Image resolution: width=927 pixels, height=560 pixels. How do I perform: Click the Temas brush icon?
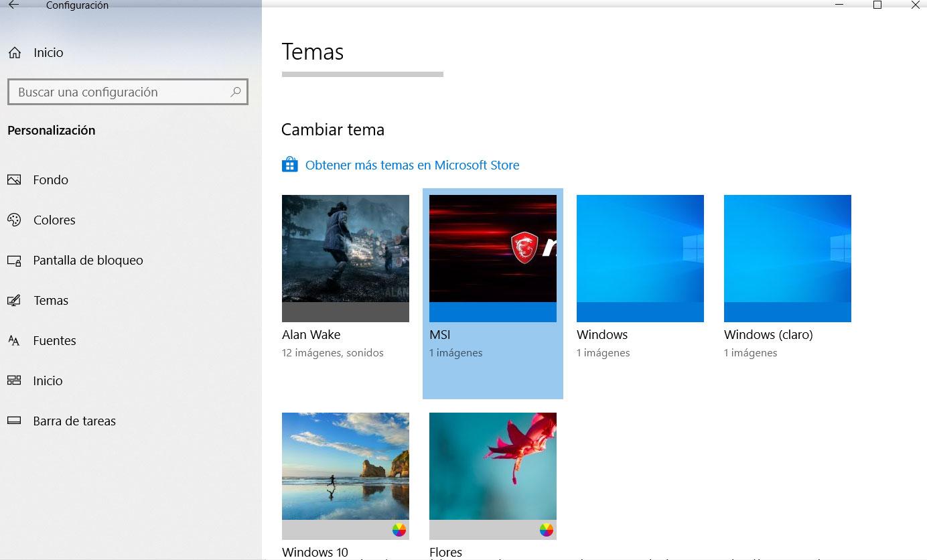(x=14, y=300)
